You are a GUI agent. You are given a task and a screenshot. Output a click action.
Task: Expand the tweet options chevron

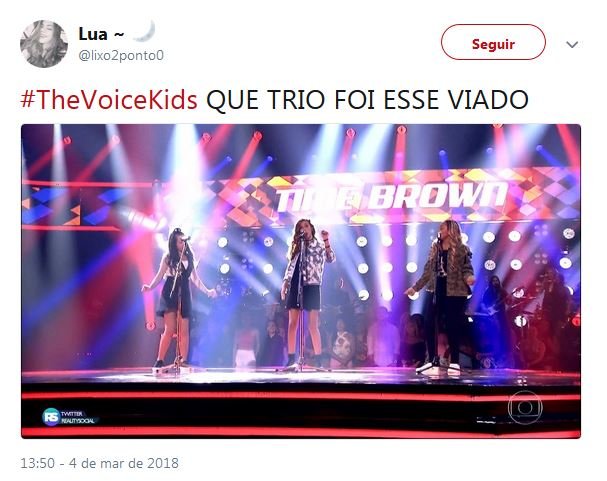click(572, 45)
